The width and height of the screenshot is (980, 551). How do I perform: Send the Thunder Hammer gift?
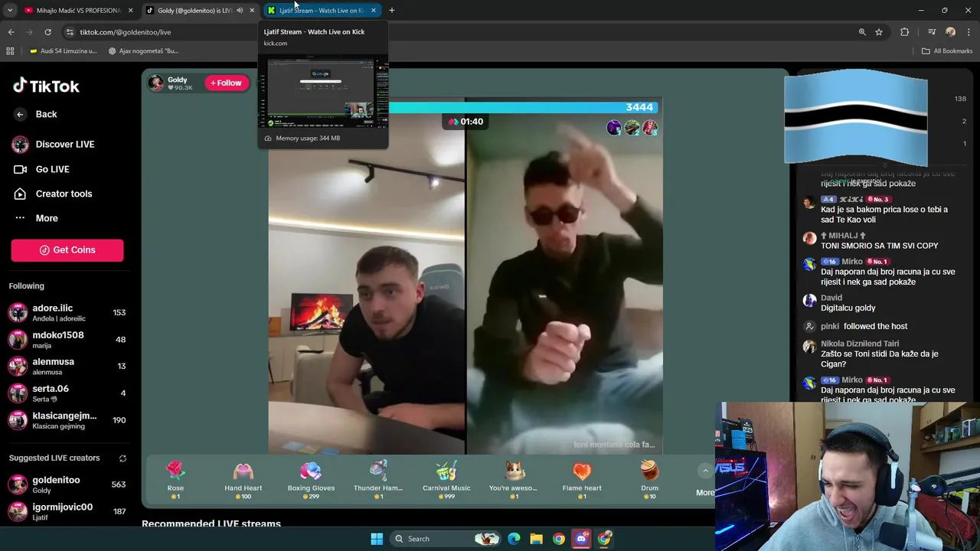[x=378, y=480]
